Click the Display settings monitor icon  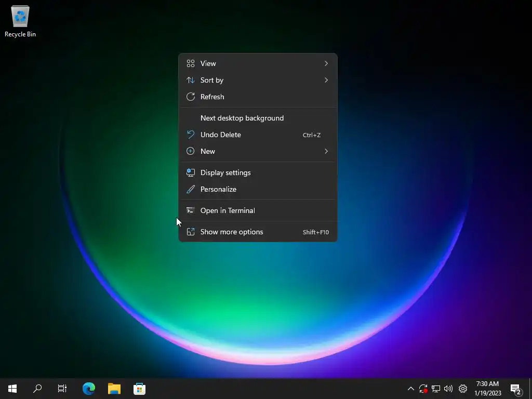click(x=191, y=172)
